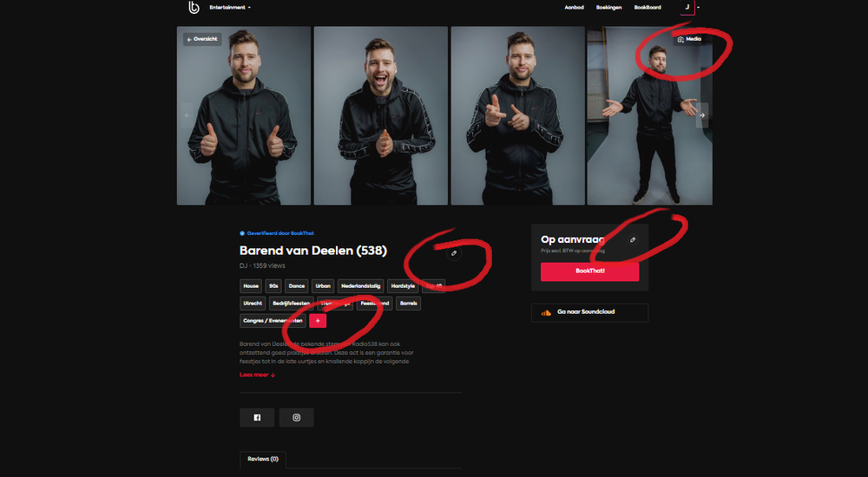
Task: Open the Facebook social icon
Action: pyautogui.click(x=257, y=418)
